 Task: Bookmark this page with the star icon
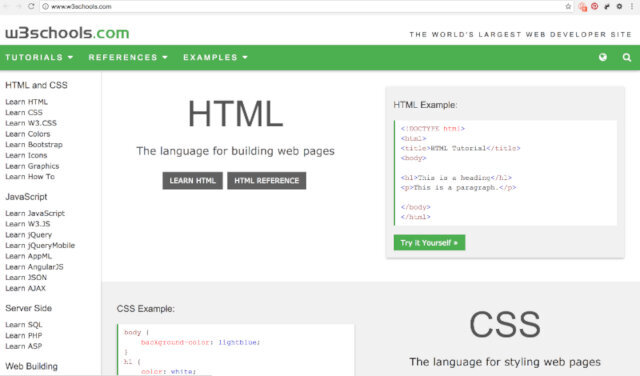[568, 7]
